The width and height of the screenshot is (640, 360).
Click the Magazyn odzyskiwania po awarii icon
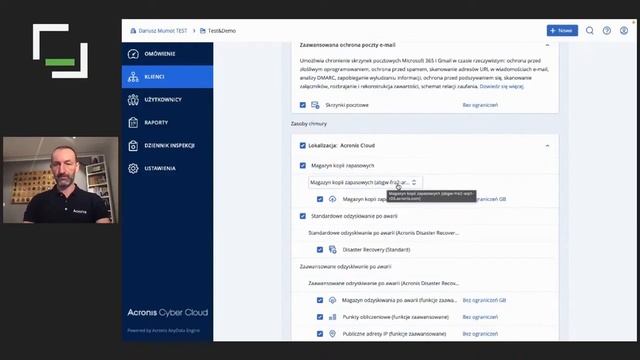[332, 300]
